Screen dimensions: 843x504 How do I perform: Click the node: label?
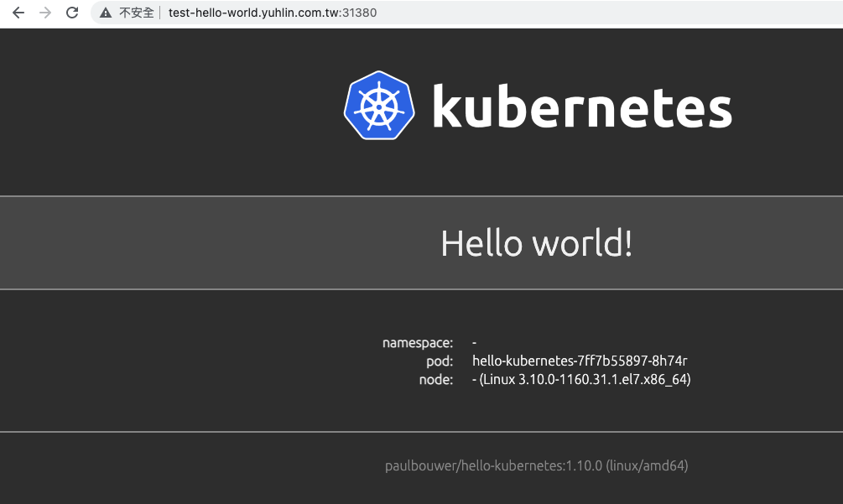tap(436, 379)
